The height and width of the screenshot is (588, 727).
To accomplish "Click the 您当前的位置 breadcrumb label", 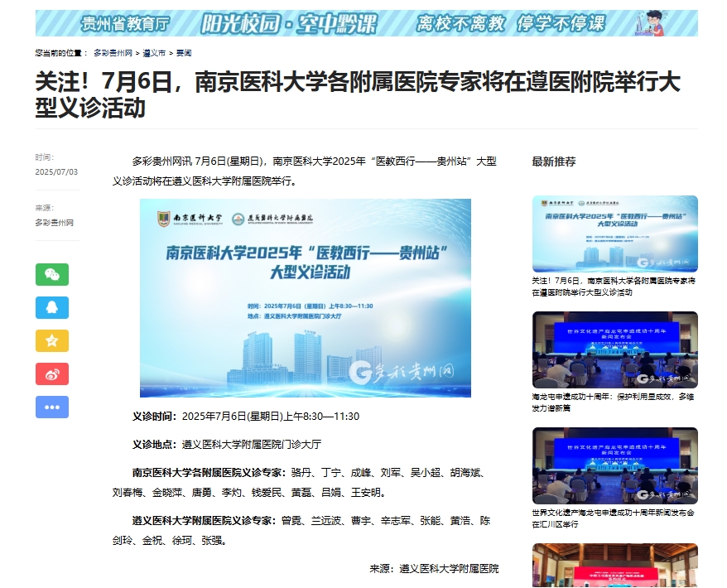I will 61,53.
